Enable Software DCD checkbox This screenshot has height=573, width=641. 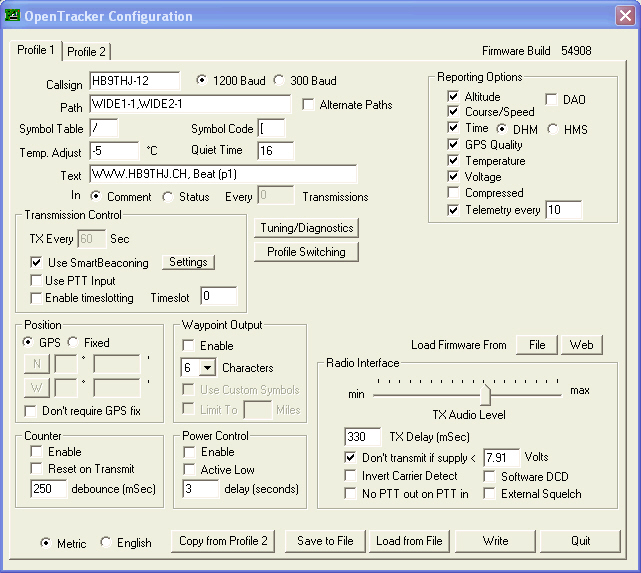(x=489, y=476)
